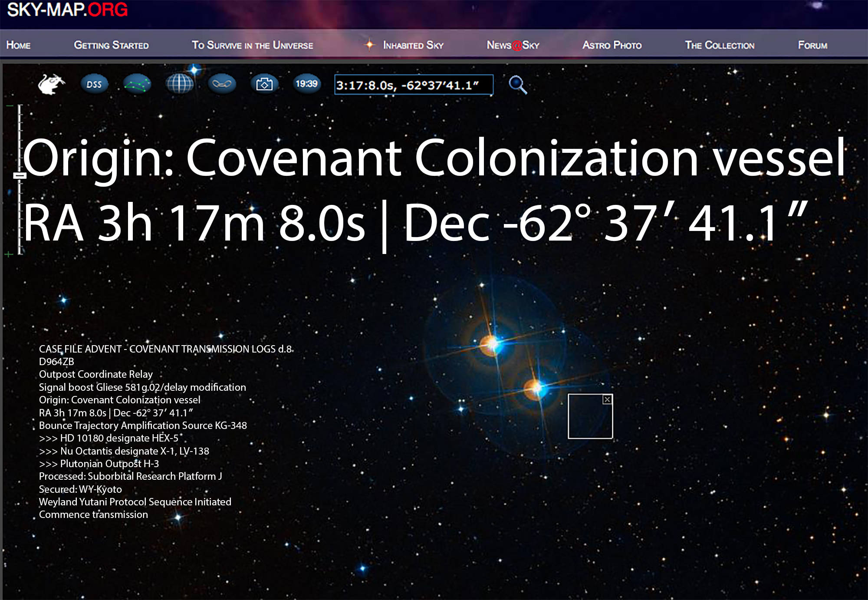868x600 pixels.
Task: Click 'Processed: Suborbital Research Platform J'
Action: click(x=130, y=476)
